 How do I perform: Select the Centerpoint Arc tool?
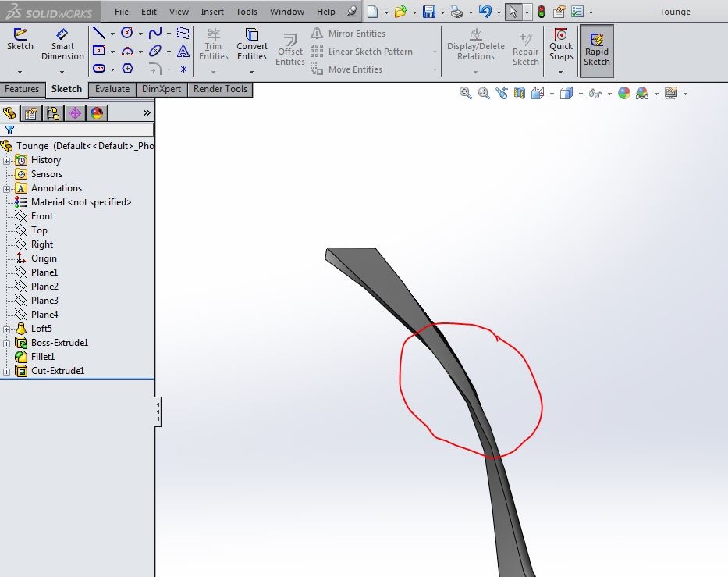click(127, 51)
